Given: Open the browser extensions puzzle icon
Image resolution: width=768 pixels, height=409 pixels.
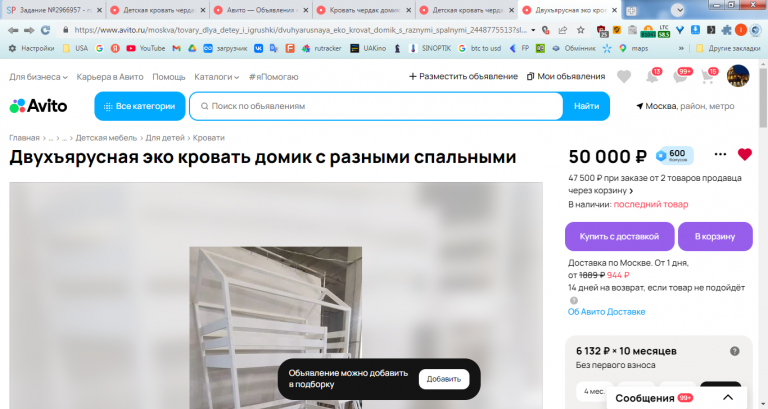Looking at the screenshot, I should click(726, 30).
